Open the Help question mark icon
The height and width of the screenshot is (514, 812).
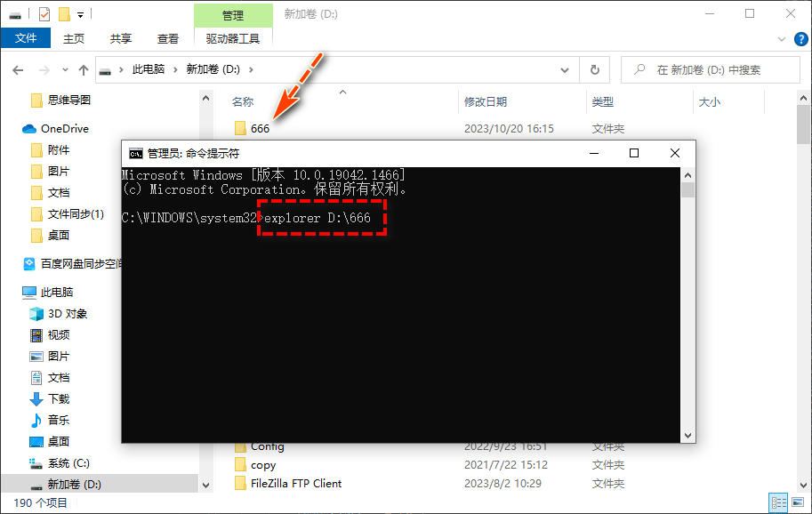coord(799,38)
